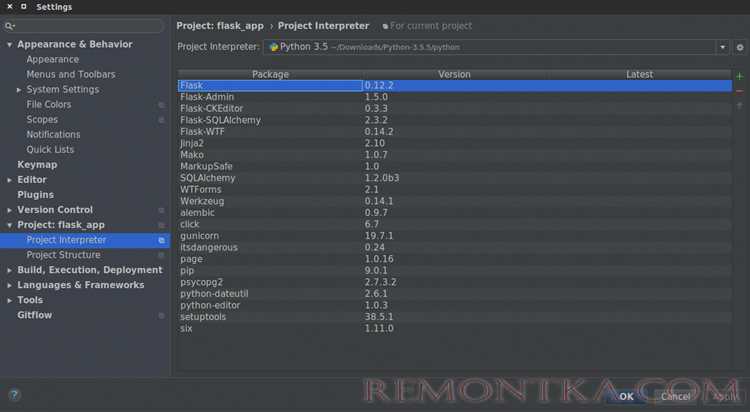Click in the settings search field
Screen dimensions: 750x412
pyautogui.click(x=84, y=26)
